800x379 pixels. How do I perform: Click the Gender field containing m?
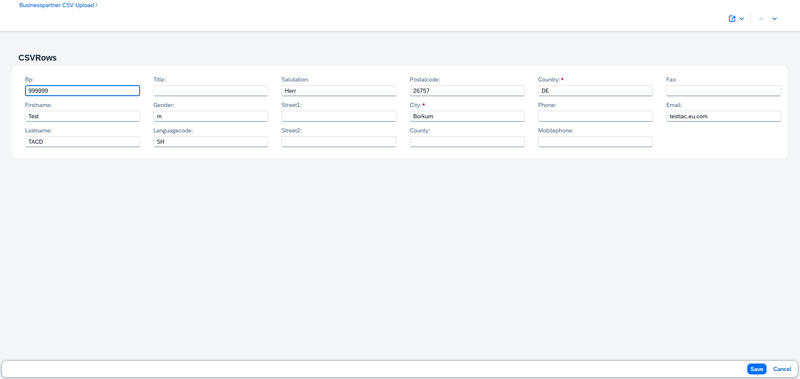coord(211,116)
